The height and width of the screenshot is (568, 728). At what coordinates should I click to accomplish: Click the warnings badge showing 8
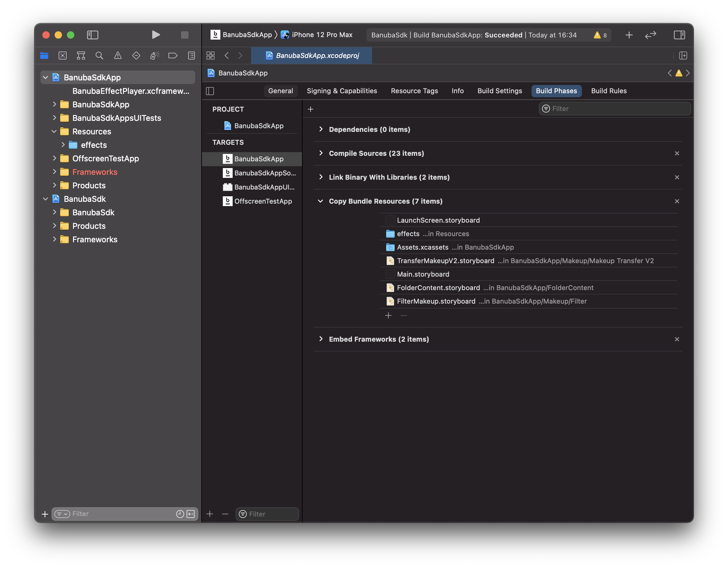tap(600, 35)
